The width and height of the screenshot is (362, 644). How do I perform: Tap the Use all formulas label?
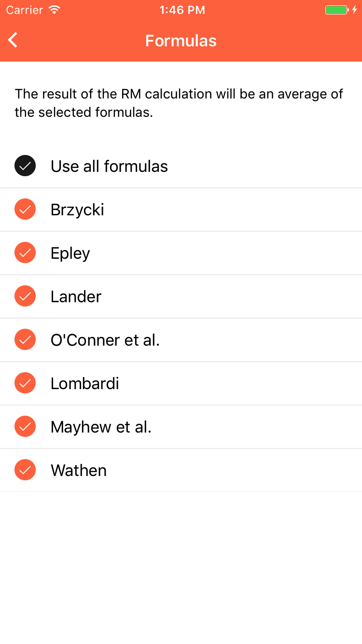[x=109, y=166]
